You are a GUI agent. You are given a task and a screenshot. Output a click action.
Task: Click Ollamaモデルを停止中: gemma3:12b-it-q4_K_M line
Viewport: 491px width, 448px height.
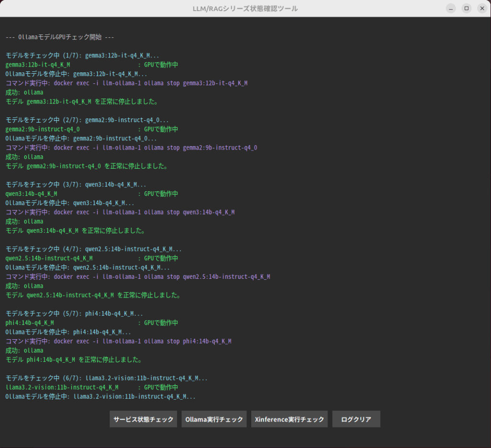[76, 74]
